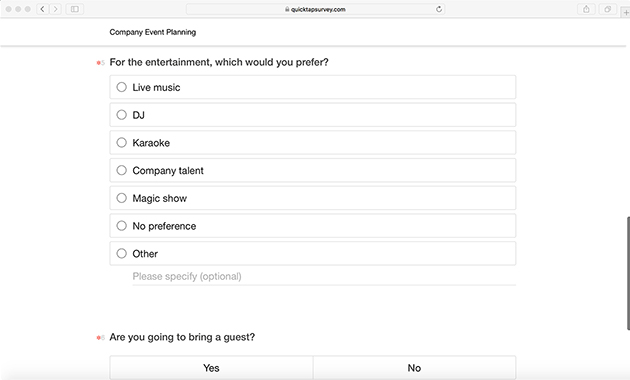Open a new tab with the plus icon

tap(626, 12)
